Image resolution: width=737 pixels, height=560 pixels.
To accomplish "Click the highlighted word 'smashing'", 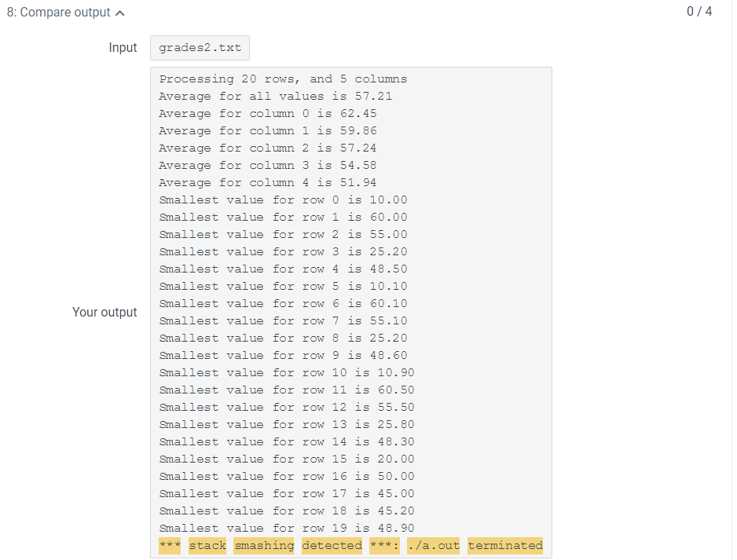I will click(x=264, y=546).
